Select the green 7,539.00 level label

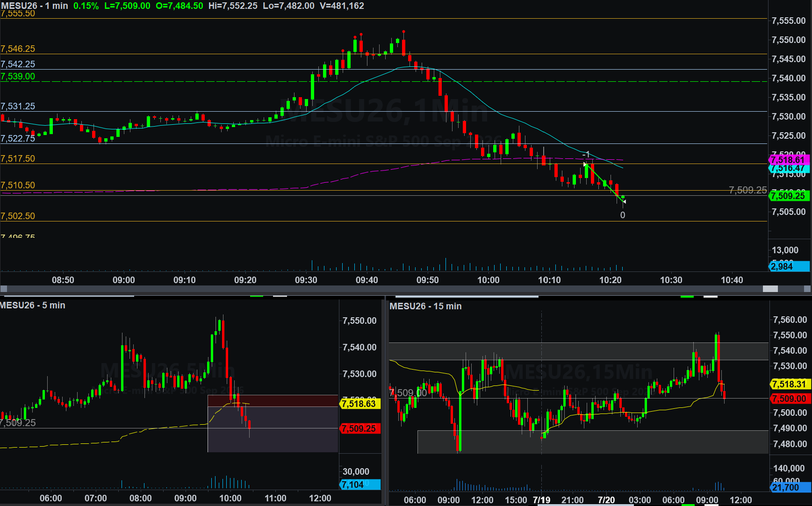[18, 76]
